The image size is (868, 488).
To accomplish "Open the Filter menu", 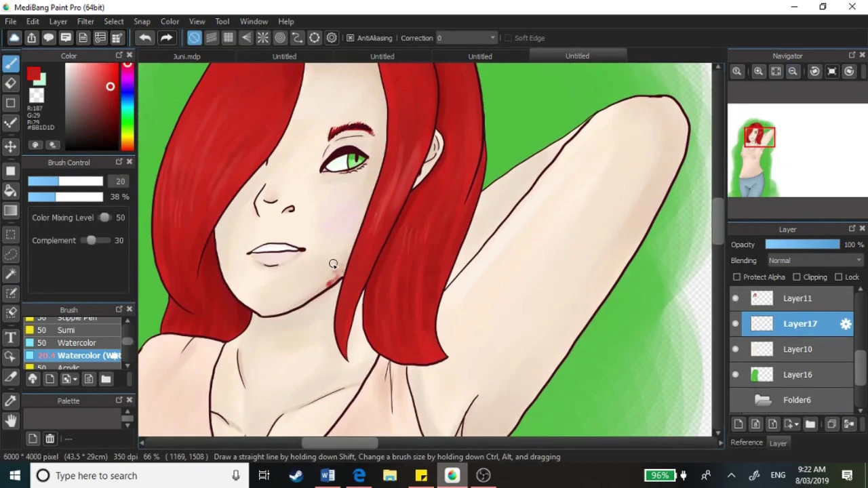I will pos(85,22).
